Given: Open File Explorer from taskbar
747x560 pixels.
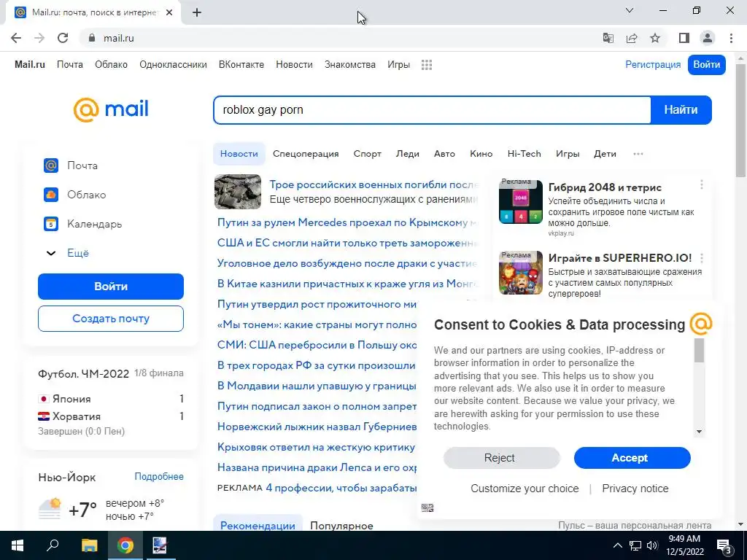Looking at the screenshot, I should click(89, 545).
